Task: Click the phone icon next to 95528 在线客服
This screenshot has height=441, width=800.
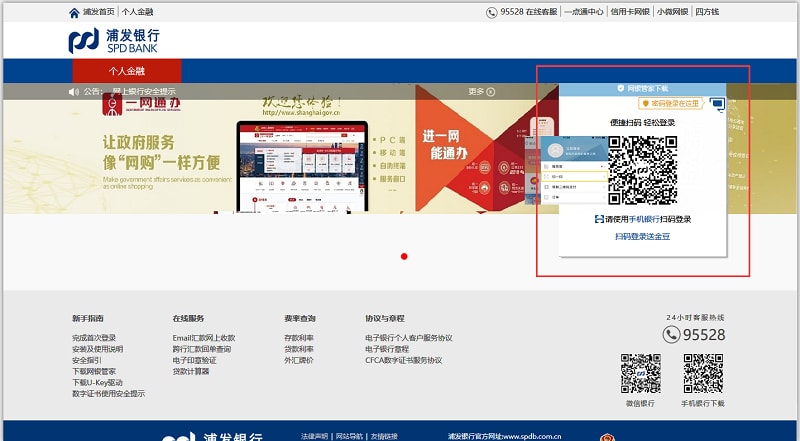Action: pos(491,13)
